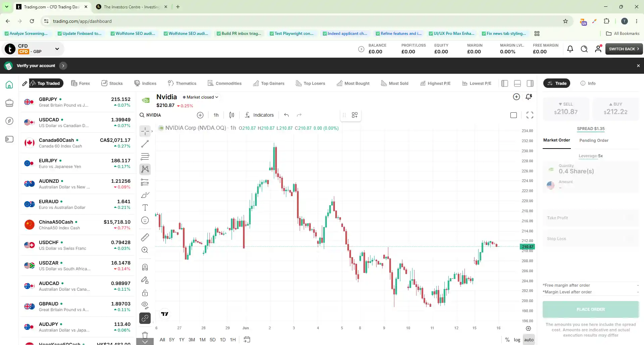Screen dimensions: 644x345
Task: Open the Indicators menu
Action: [x=259, y=115]
